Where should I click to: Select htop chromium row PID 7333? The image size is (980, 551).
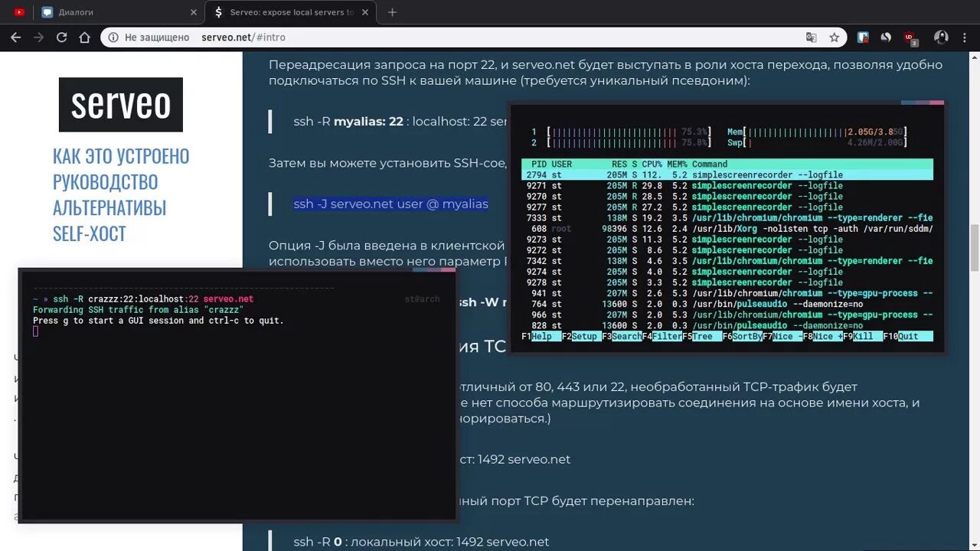pyautogui.click(x=727, y=218)
